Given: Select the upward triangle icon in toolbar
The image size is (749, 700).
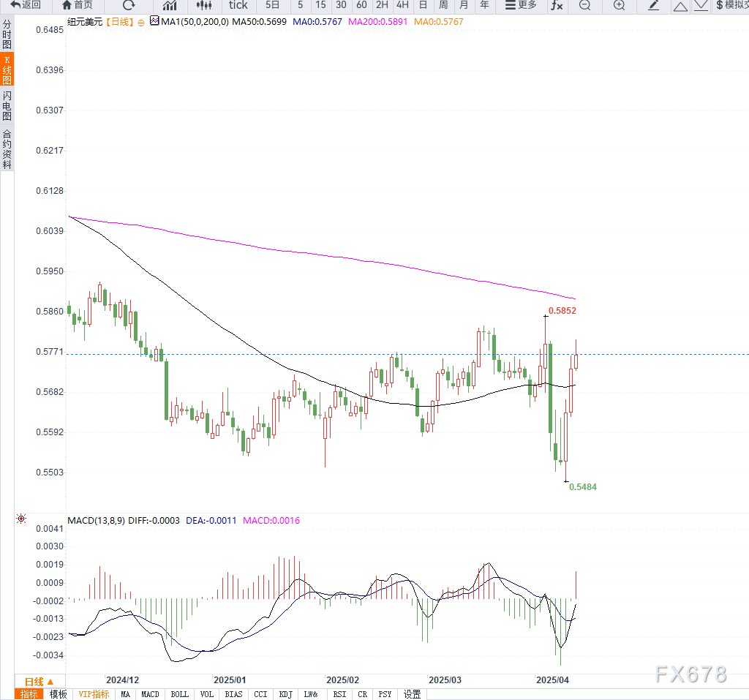Looking at the screenshot, I should [x=680, y=6].
